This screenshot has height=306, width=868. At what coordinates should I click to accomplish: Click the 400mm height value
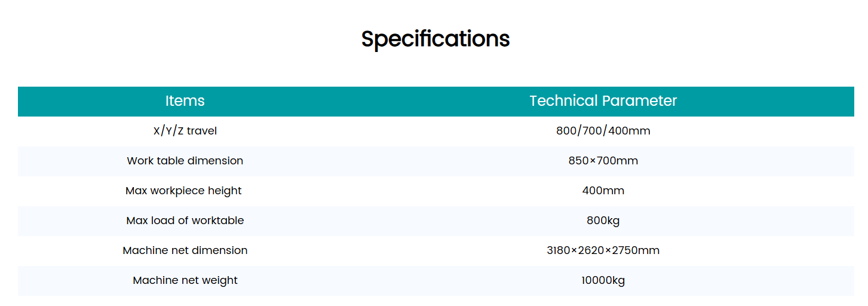point(603,191)
